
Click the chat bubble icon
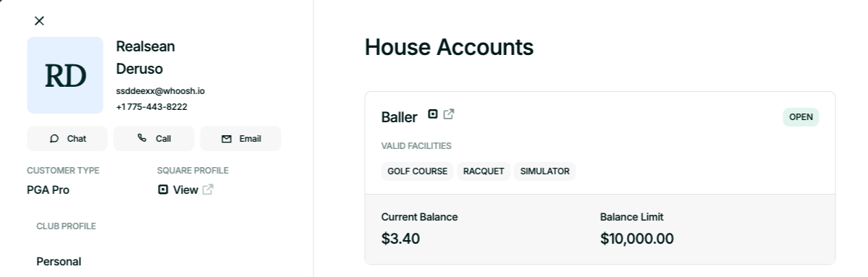[x=54, y=139]
